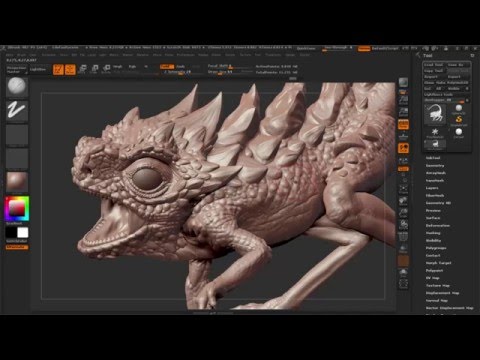
Task: Expand the FiberMesh subpalette
Action: [435, 195]
